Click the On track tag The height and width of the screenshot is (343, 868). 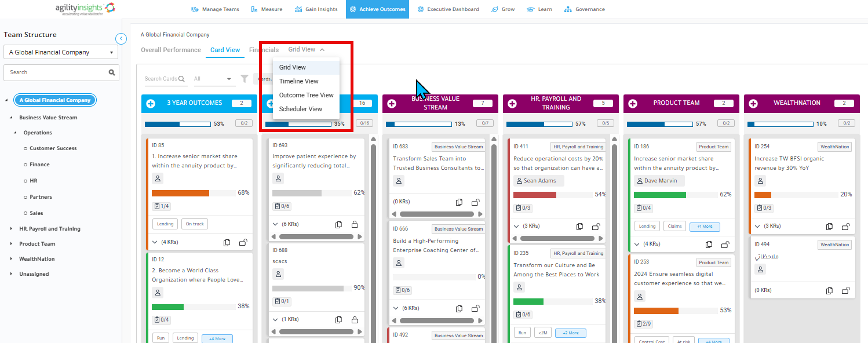pos(195,224)
